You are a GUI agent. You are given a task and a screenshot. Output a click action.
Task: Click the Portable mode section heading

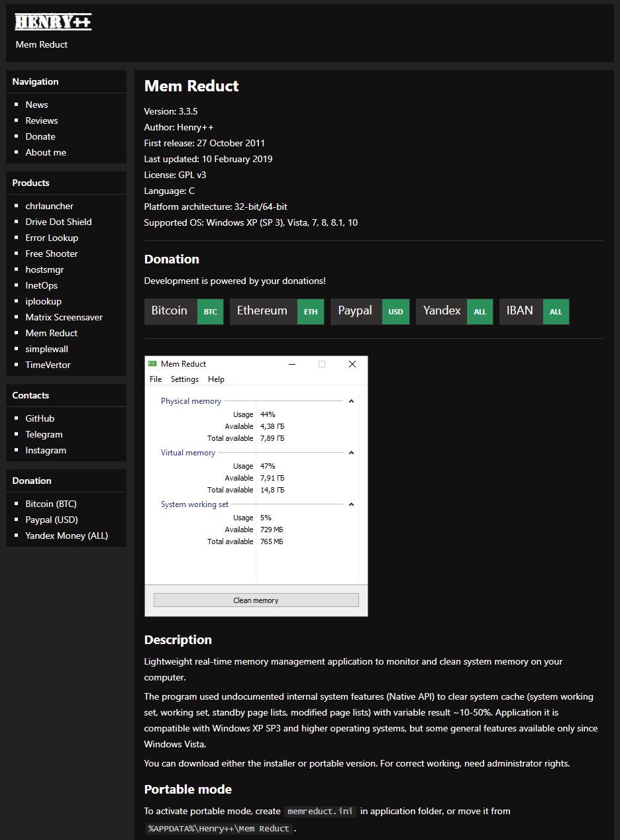(x=188, y=789)
